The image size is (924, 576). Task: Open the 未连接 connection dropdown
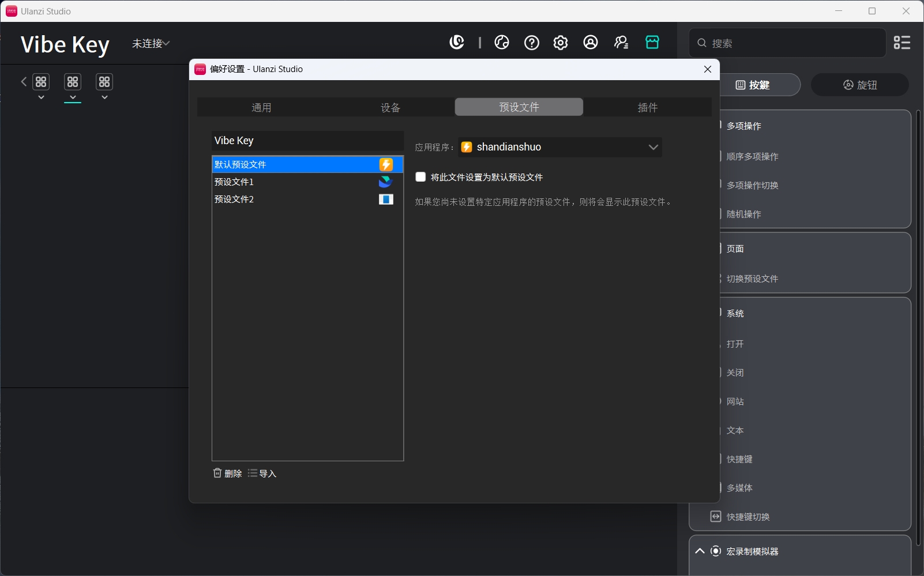click(x=151, y=43)
